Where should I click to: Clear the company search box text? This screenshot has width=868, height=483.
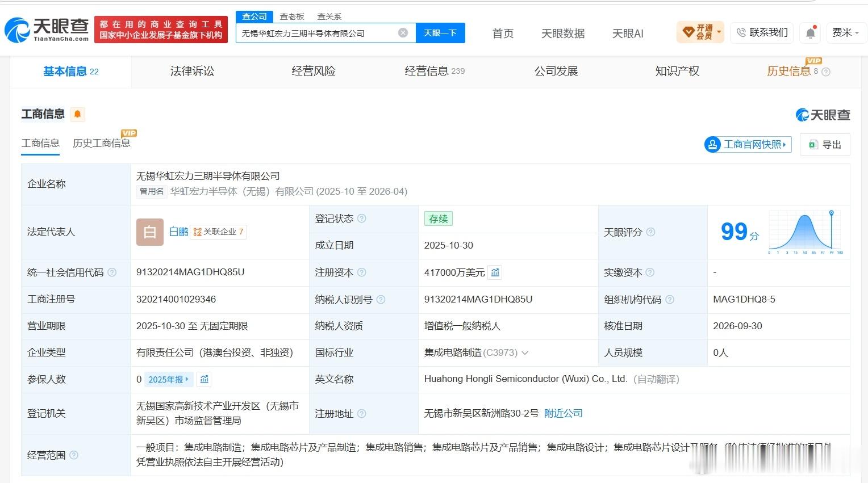[x=403, y=33]
